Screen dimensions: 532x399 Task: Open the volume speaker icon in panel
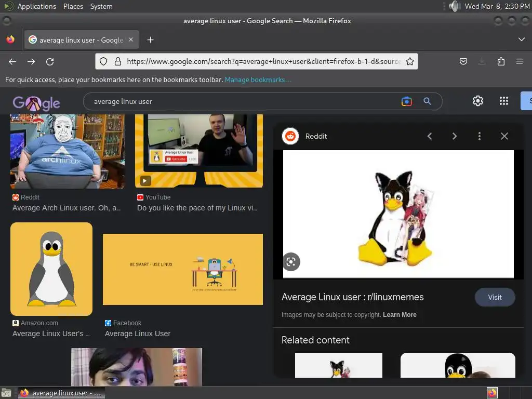pyautogui.click(x=454, y=6)
